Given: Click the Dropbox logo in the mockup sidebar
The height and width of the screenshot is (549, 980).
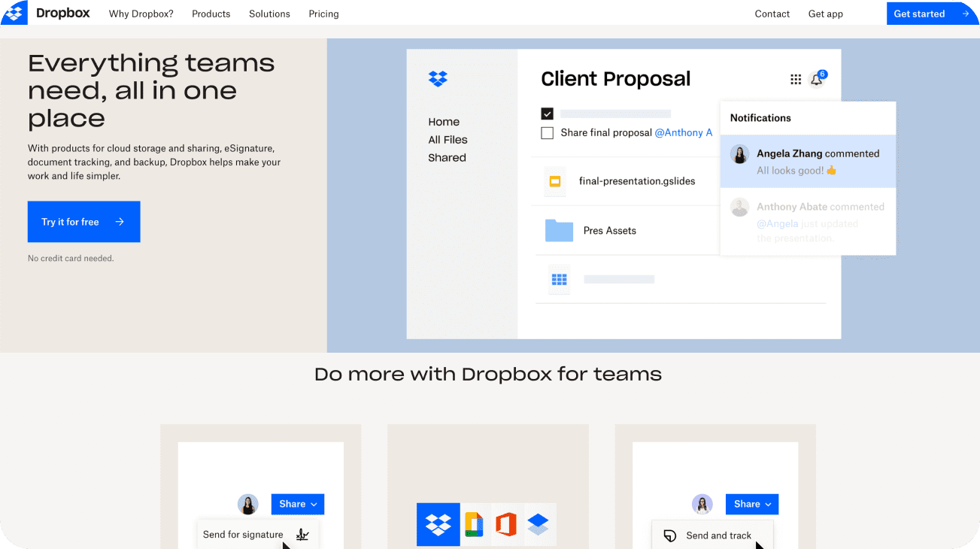Looking at the screenshot, I should click(x=438, y=78).
